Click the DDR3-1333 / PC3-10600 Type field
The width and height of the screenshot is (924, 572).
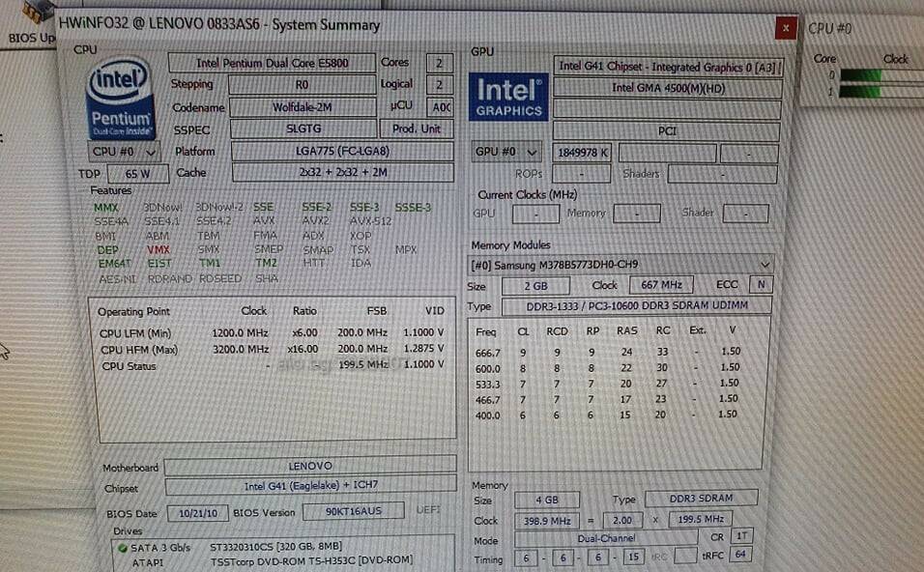point(636,305)
